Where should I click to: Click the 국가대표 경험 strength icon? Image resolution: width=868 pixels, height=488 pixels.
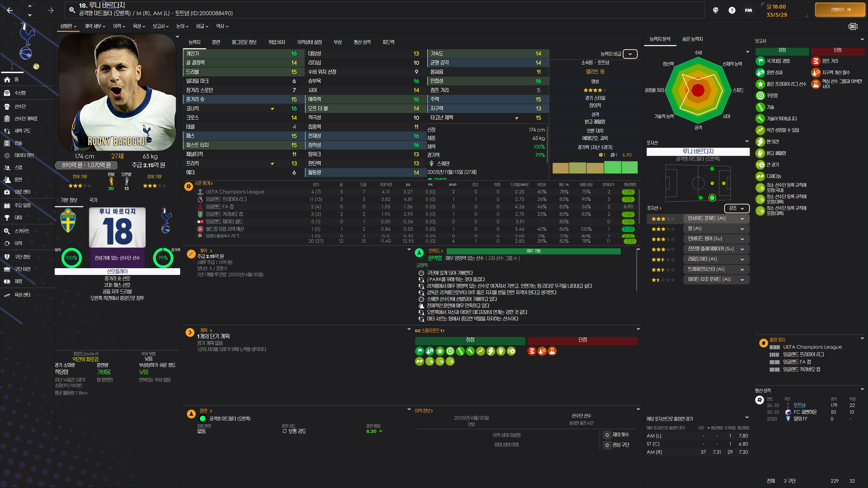pyautogui.click(x=760, y=61)
